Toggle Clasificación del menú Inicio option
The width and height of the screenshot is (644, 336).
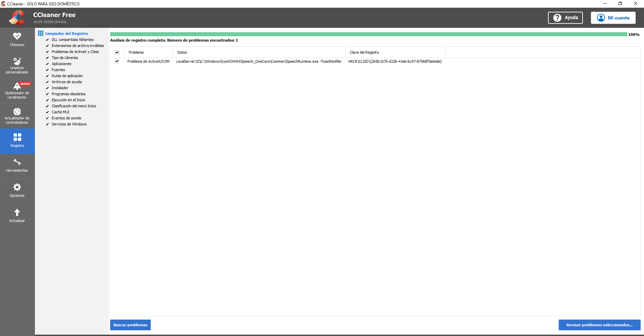click(x=47, y=106)
